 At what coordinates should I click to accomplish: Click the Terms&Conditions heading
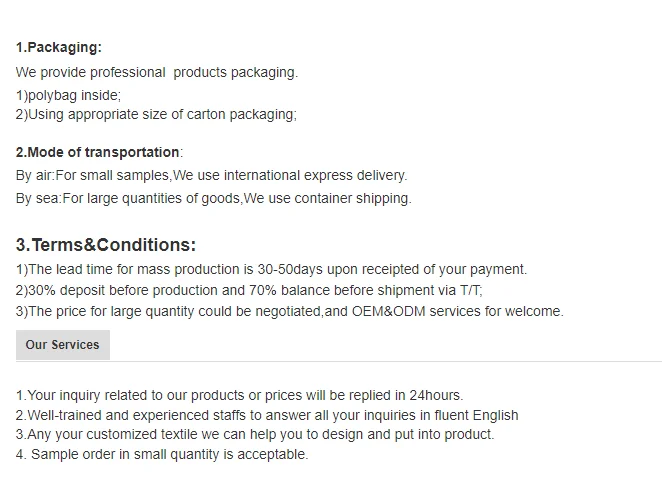click(106, 245)
